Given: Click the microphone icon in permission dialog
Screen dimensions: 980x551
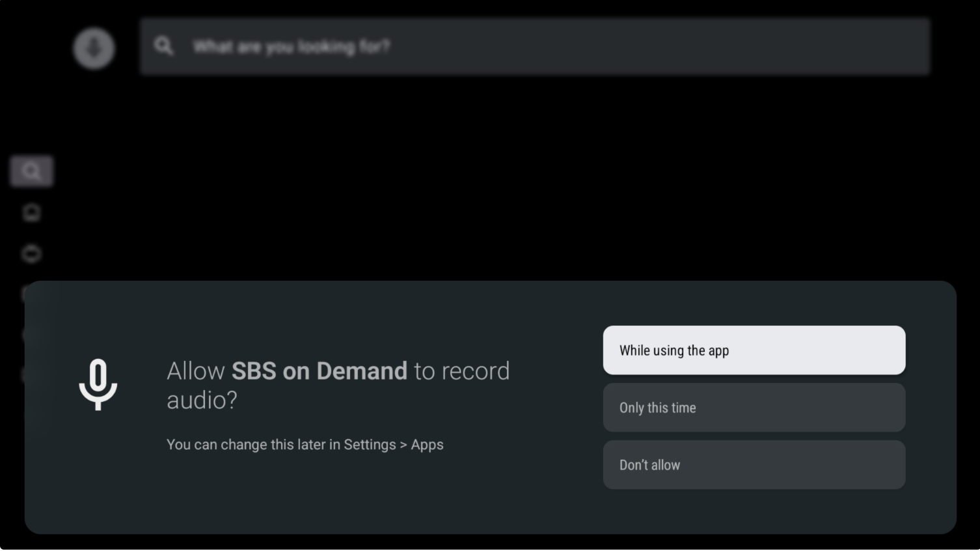Looking at the screenshot, I should click(98, 385).
